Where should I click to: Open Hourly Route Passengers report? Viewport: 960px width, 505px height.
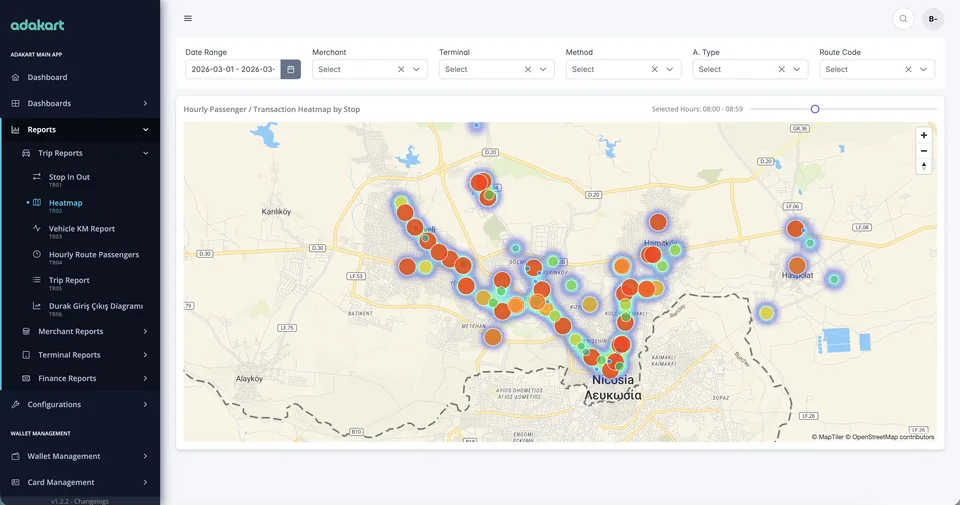tap(94, 254)
